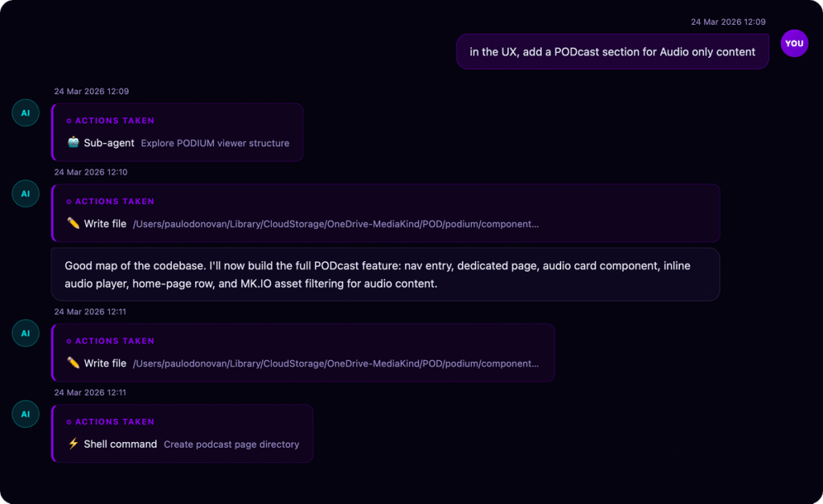Select the user message about the PODcast section
The height and width of the screenshot is (504, 823).
(612, 51)
